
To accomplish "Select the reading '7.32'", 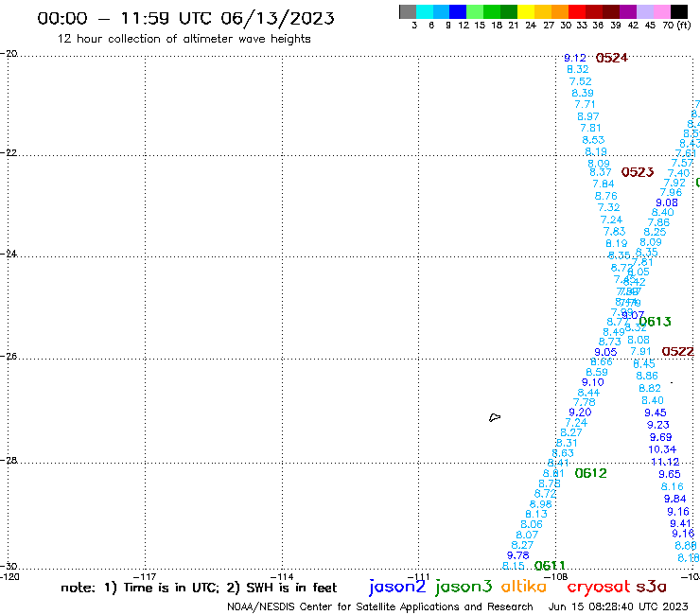I will click(608, 207).
